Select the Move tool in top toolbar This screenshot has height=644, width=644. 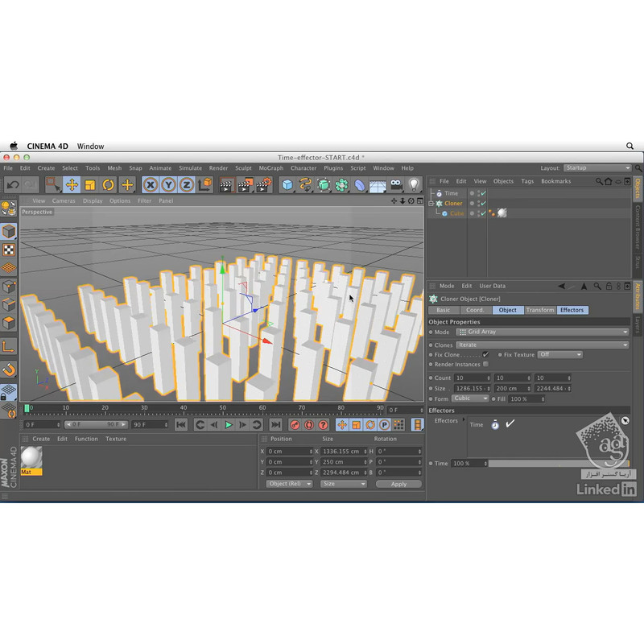(x=72, y=185)
